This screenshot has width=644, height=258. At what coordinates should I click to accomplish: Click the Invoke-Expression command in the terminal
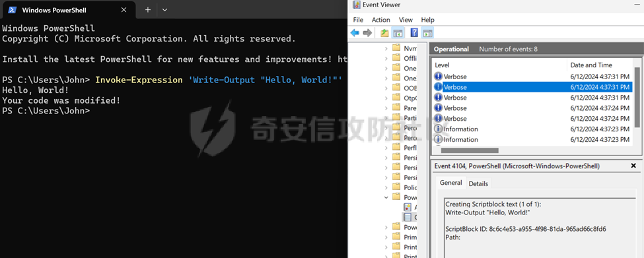(x=219, y=80)
